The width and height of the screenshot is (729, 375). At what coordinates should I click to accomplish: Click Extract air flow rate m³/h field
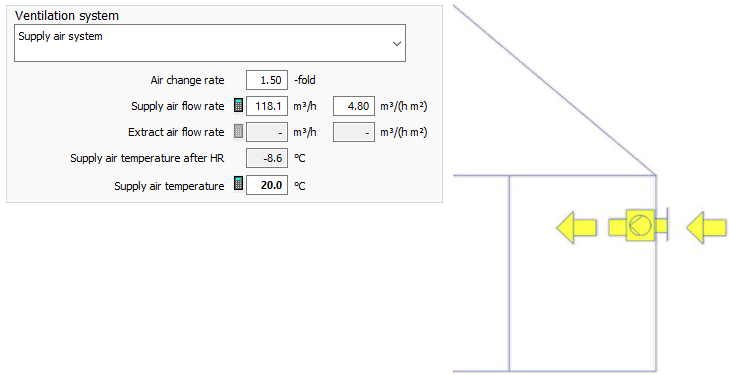click(x=267, y=132)
